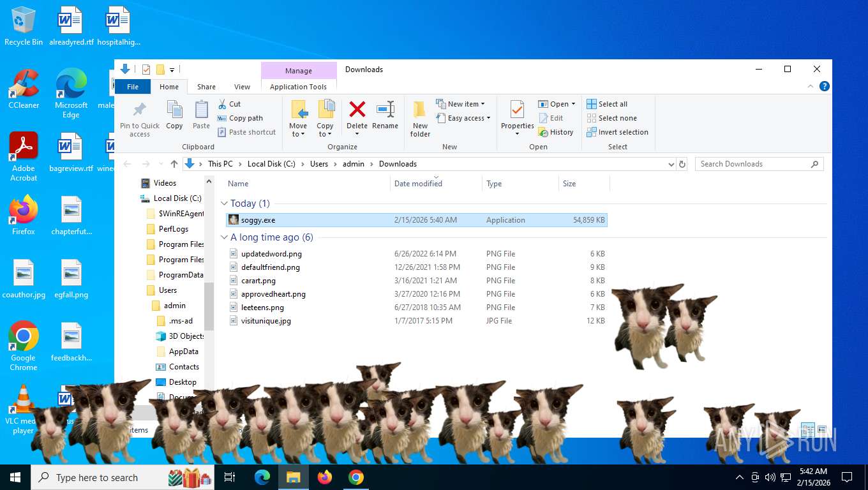
Task: Click Paste shortcut in ribbon
Action: [246, 132]
